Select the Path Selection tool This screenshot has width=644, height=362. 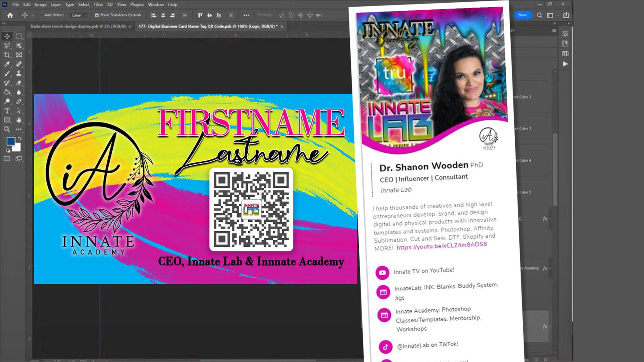click(19, 111)
